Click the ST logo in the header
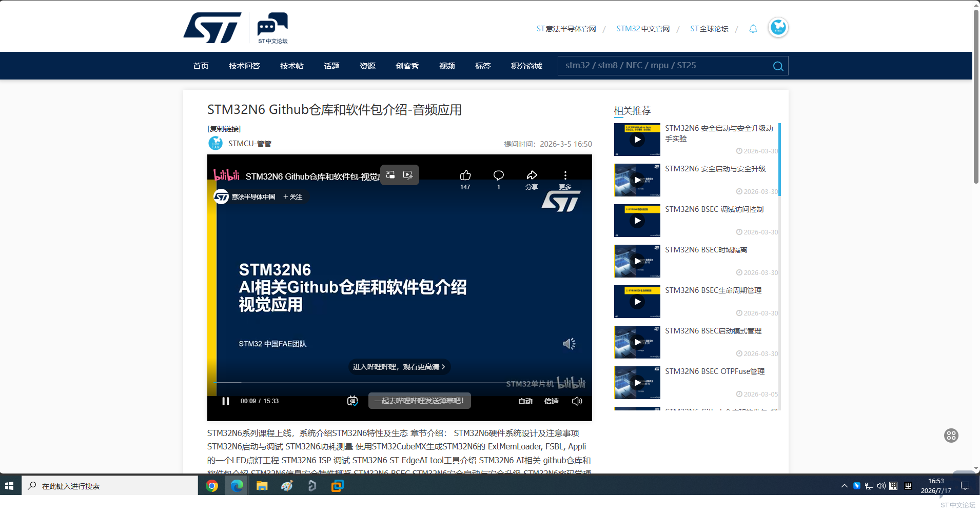Viewport: 980px width, 513px height. tap(212, 28)
